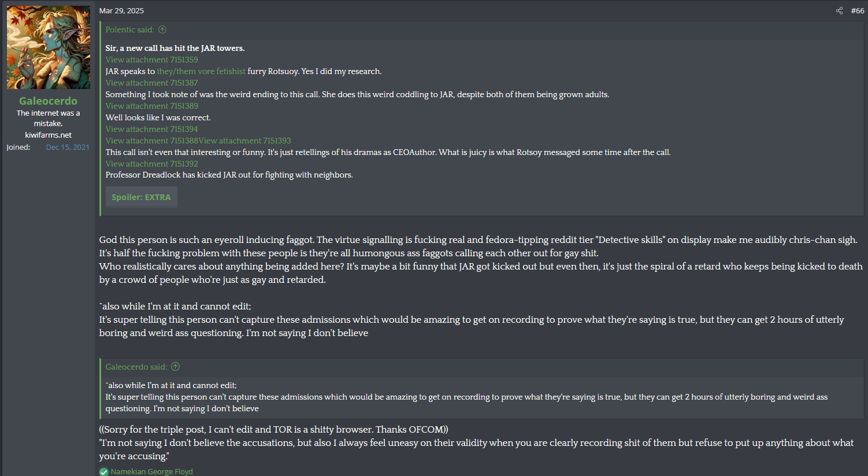The width and height of the screenshot is (868, 476).
Task: Click the arrow icon next to "Galeocerdo said:"
Action: [x=176, y=367]
